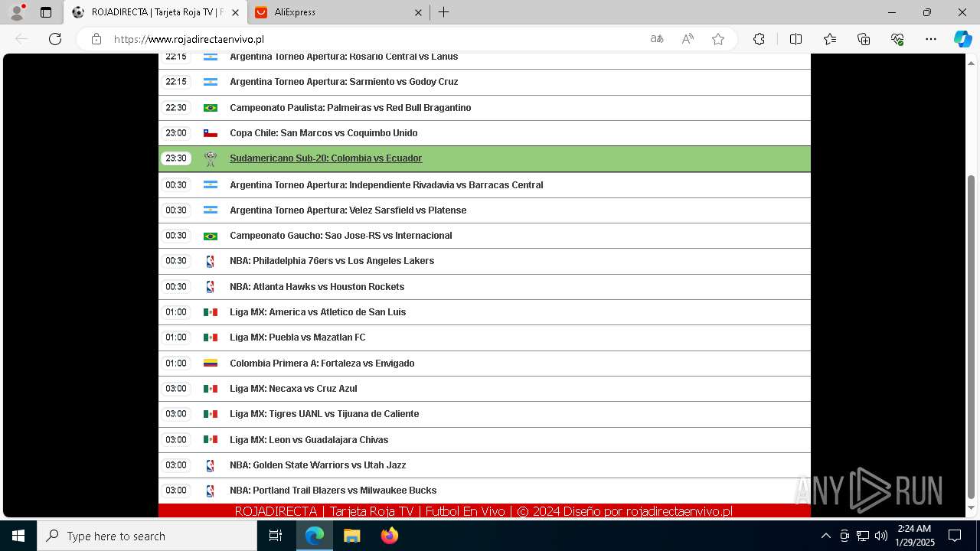View site information lock icon

tap(96, 39)
